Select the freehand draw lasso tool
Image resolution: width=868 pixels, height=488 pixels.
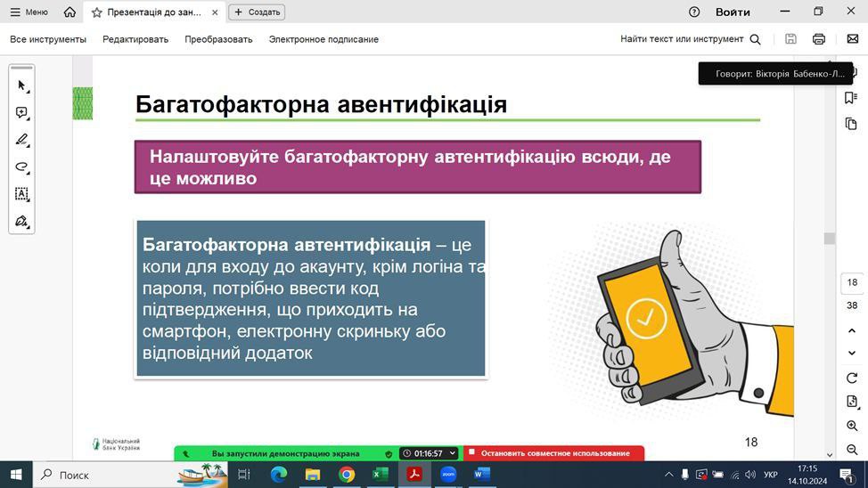21,167
